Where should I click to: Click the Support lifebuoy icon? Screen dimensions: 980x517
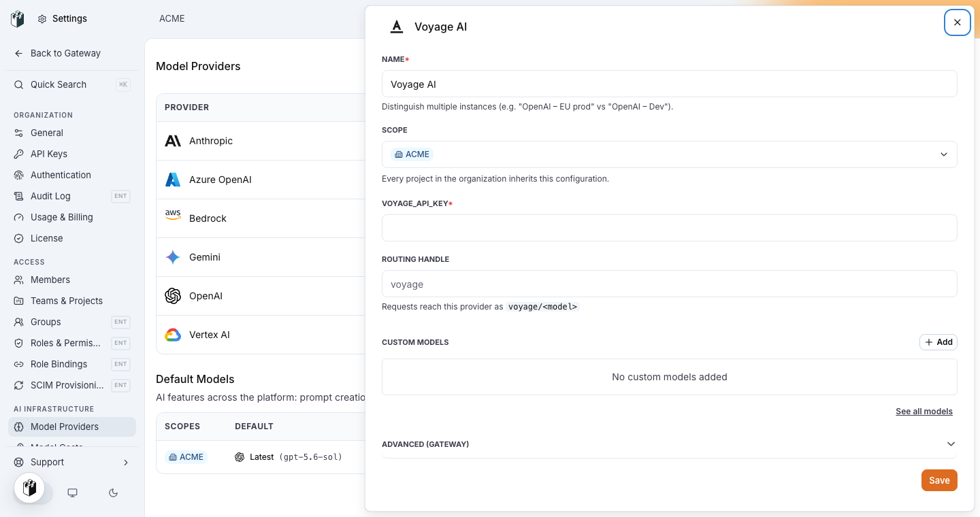pos(19,462)
